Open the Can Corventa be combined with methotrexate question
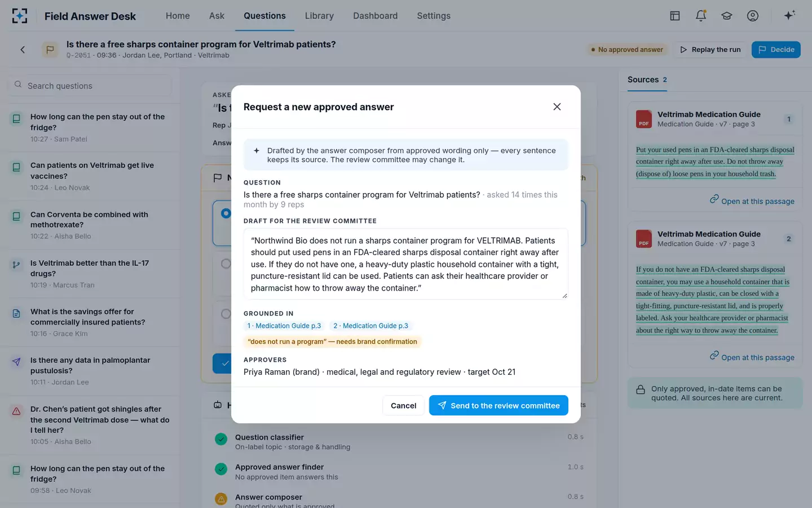812x508 pixels. coord(90,225)
